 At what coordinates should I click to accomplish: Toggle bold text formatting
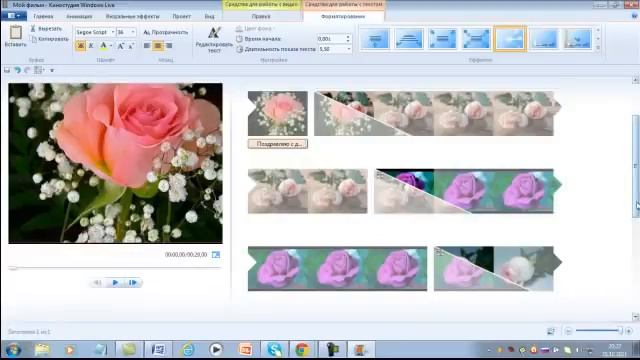coord(80,46)
